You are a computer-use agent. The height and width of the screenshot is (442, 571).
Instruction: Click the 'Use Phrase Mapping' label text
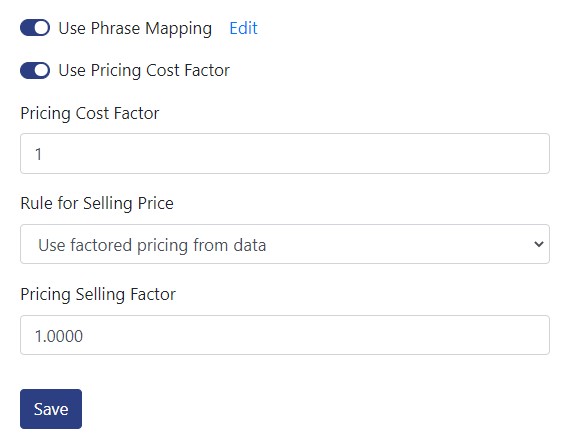(135, 29)
